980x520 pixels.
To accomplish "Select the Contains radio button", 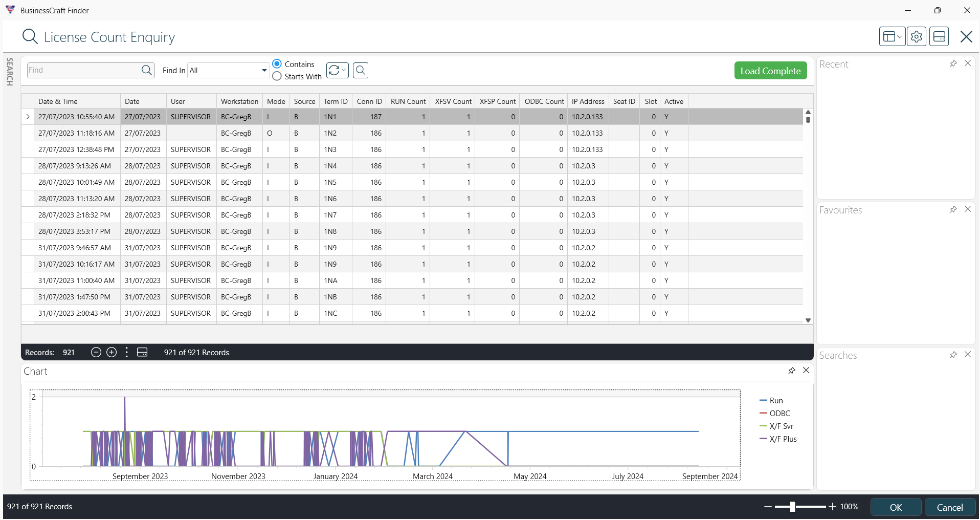I will click(277, 64).
